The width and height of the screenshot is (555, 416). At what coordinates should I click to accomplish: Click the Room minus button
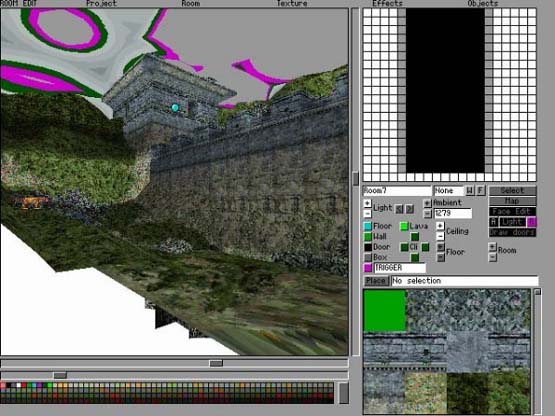click(x=492, y=257)
